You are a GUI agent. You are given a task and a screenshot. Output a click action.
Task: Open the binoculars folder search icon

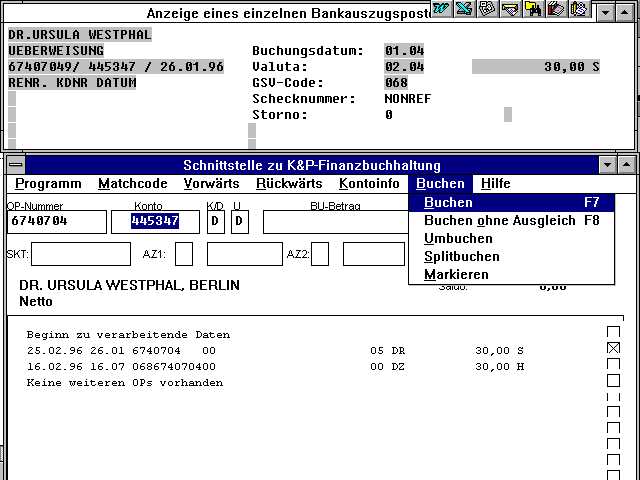[x=534, y=9]
